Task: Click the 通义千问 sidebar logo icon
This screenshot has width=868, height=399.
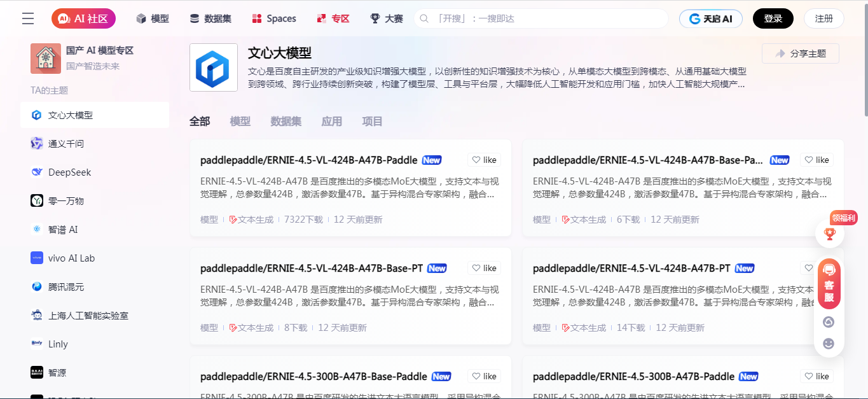Action: [x=37, y=144]
